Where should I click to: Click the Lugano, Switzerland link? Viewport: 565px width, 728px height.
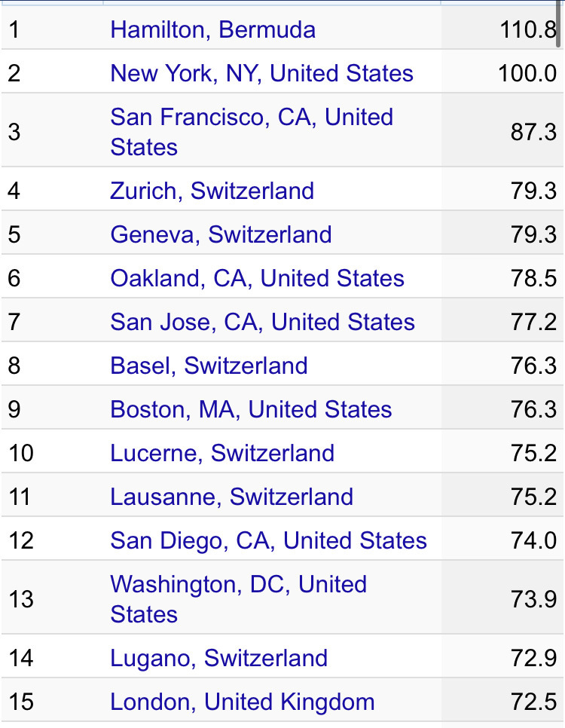click(218, 658)
